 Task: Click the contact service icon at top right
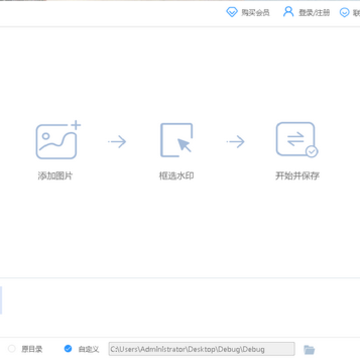point(344,13)
